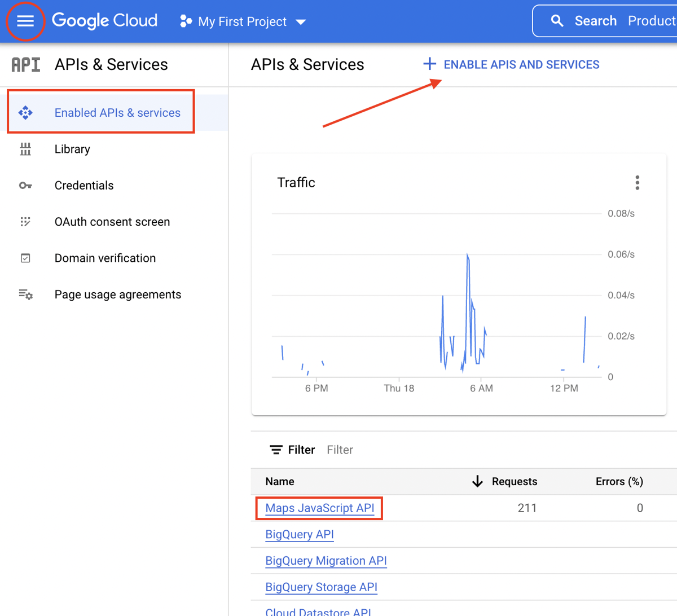
Task: Open the BigQuery Storage API link
Action: (x=321, y=587)
